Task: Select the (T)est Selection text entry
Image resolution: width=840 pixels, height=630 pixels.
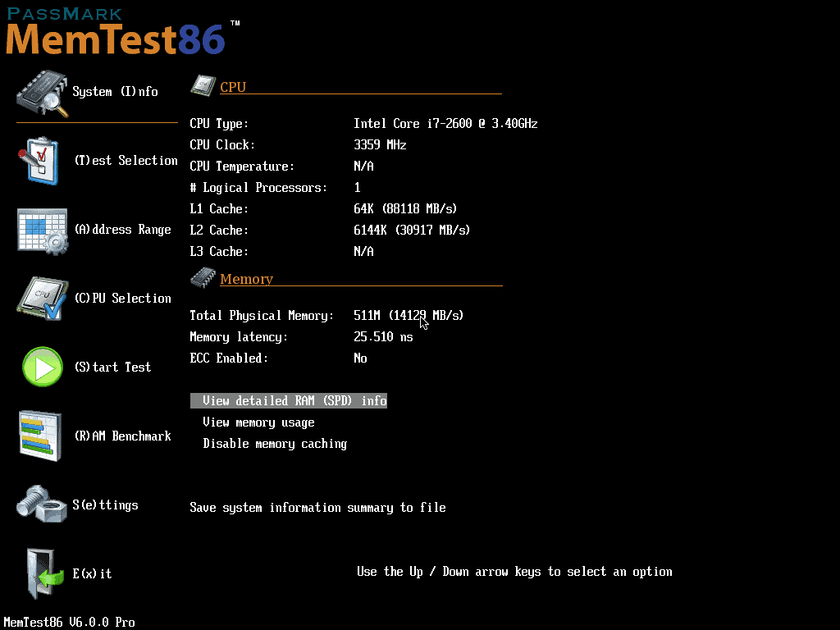Action: [126, 160]
